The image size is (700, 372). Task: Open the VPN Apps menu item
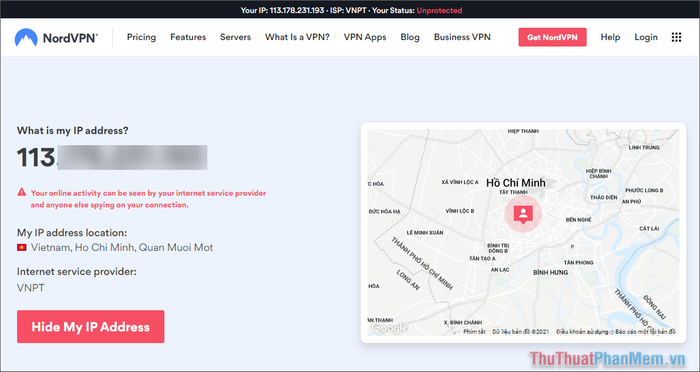(365, 37)
